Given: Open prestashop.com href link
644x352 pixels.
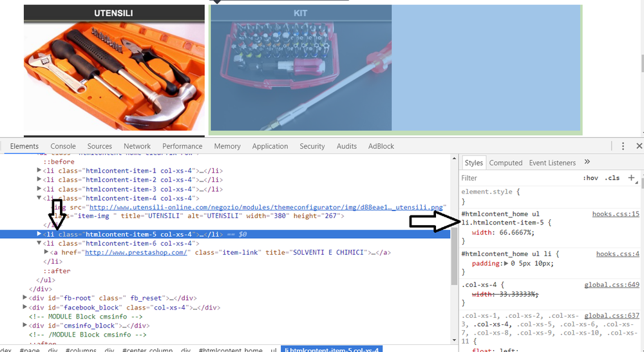Looking at the screenshot, I should 136,252.
